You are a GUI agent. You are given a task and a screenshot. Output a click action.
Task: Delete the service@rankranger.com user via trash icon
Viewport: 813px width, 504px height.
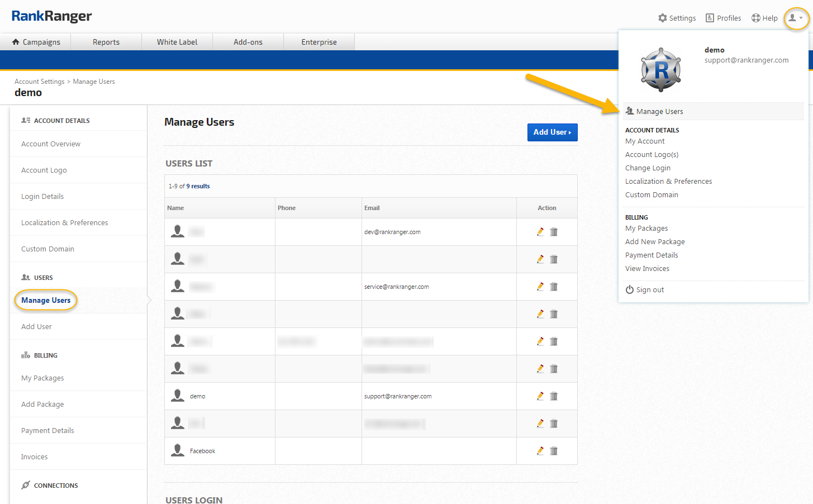pos(554,287)
